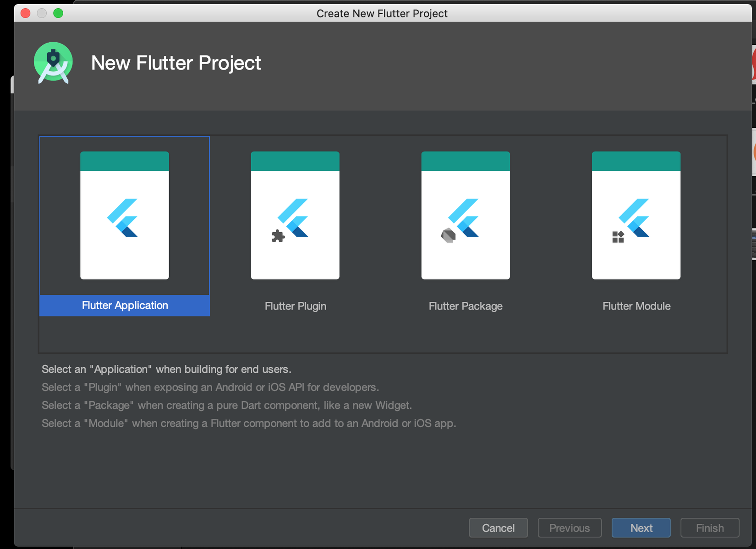Click the gray minimize window button

tap(42, 13)
